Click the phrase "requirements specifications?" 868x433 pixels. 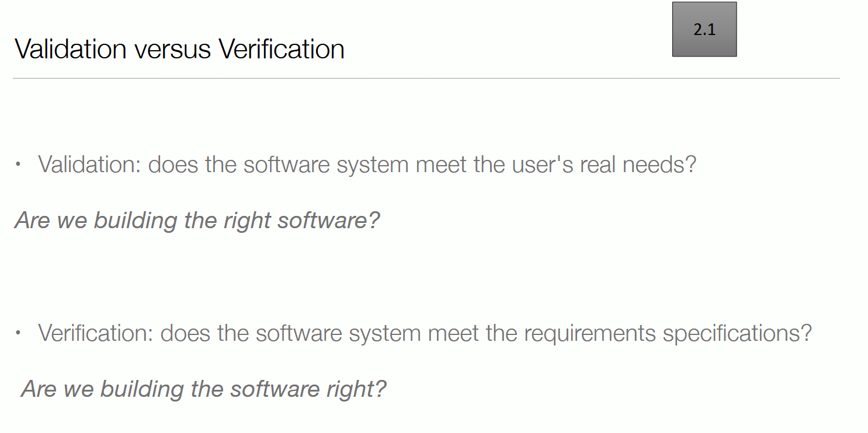[x=668, y=333]
